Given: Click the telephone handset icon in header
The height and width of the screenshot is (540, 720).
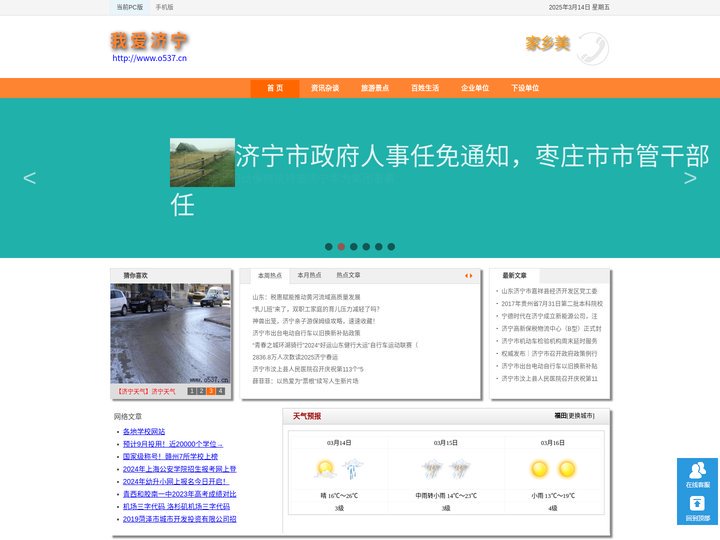Looking at the screenshot, I should click(x=593, y=48).
